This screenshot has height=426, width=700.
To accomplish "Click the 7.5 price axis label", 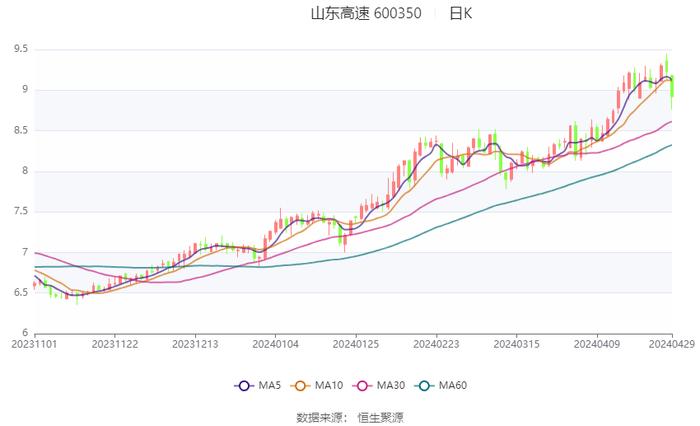I will point(21,211).
